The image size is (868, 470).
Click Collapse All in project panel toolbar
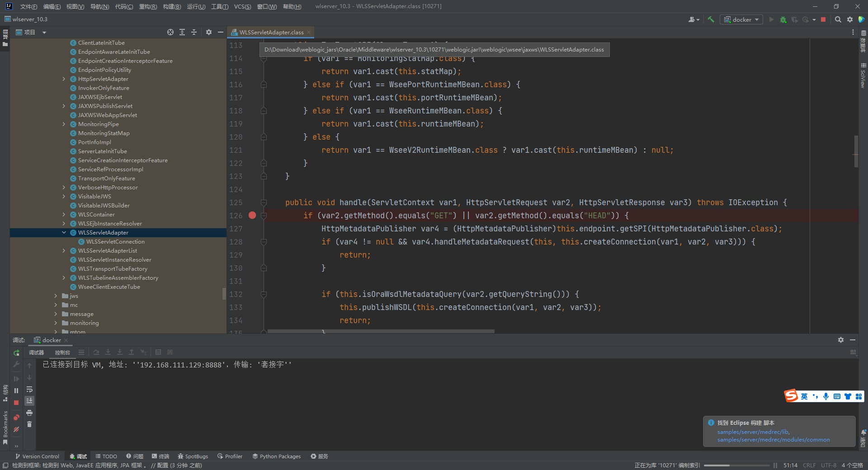tap(194, 32)
